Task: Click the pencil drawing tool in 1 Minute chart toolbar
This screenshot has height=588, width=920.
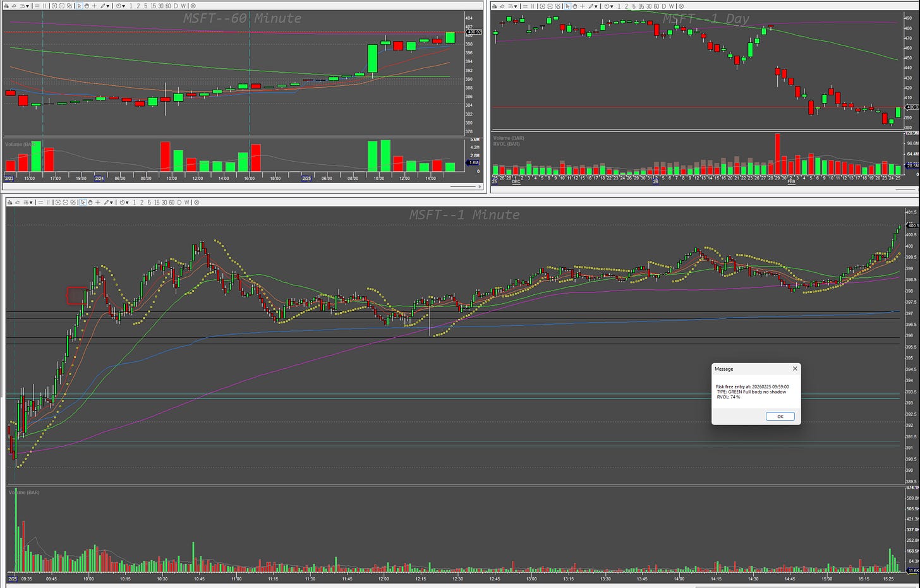Action: 106,202
